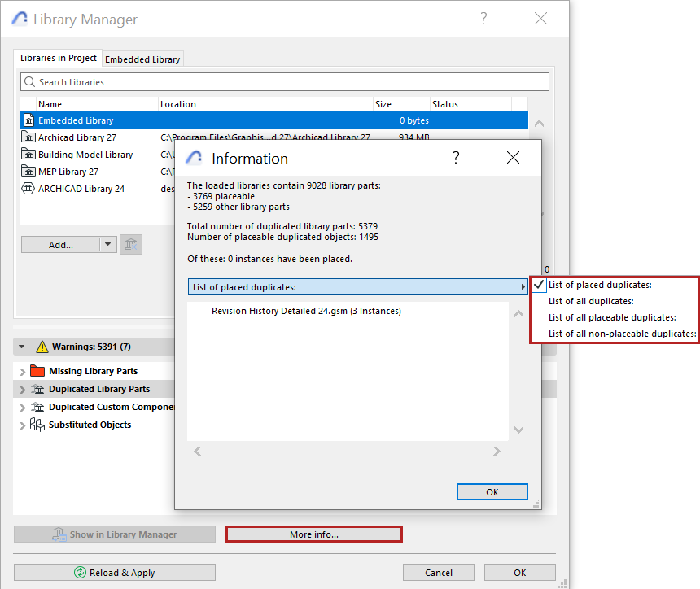700x589 pixels.
Task: Click the yellow warning triangle icon
Action: (x=42, y=347)
